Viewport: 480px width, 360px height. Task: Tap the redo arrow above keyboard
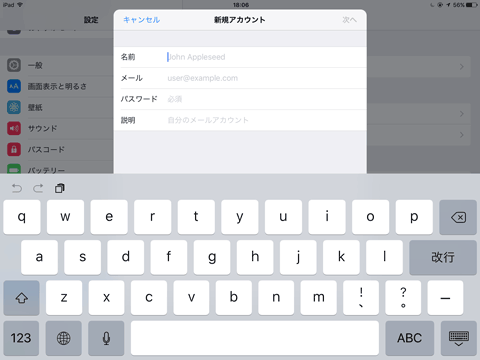pos(38,188)
